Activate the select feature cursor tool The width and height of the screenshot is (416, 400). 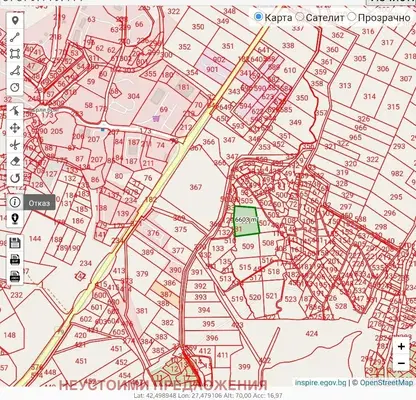pyautogui.click(x=15, y=111)
